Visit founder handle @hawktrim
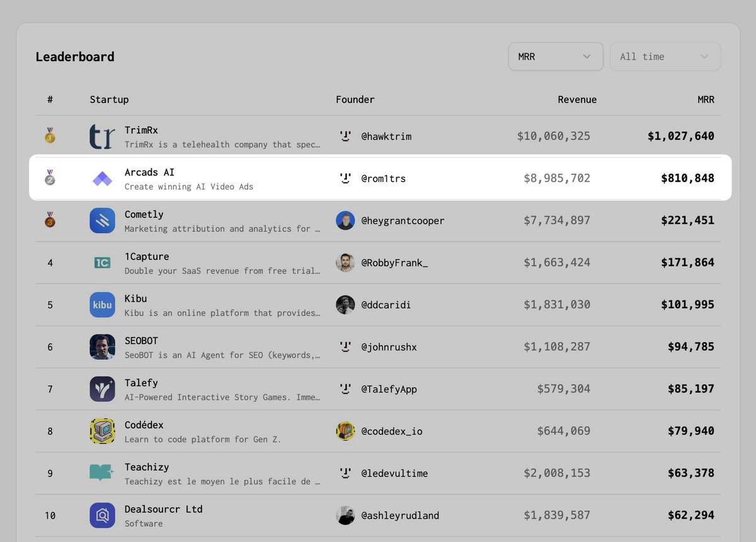This screenshot has width=756, height=542. coord(386,136)
